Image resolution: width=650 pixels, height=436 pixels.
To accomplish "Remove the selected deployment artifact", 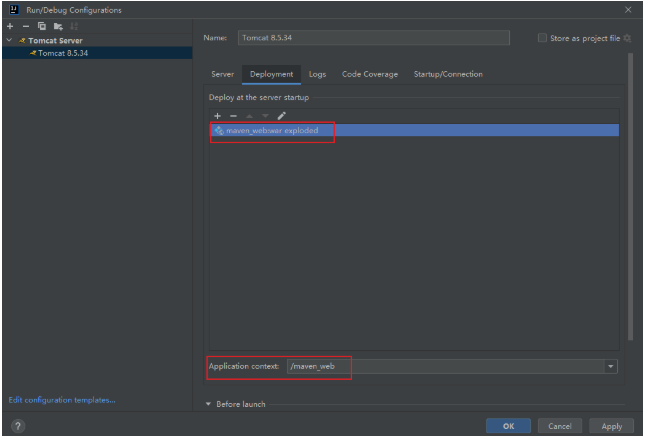I will [233, 116].
